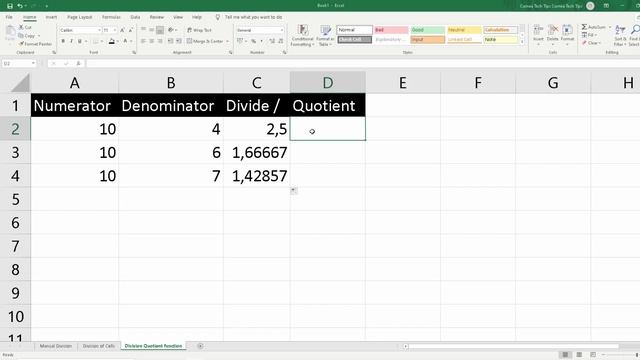Open the File tab
The width and height of the screenshot is (640, 360).
tap(9, 17)
